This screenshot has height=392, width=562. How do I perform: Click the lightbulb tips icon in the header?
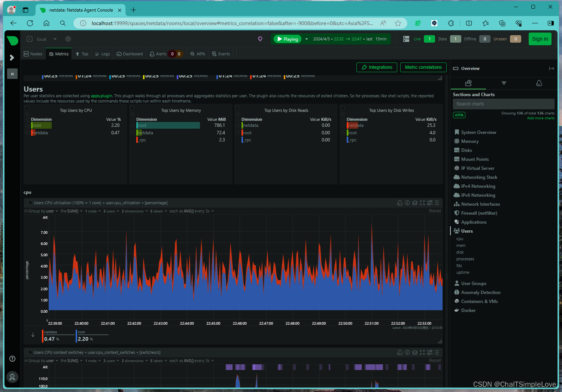click(260, 39)
